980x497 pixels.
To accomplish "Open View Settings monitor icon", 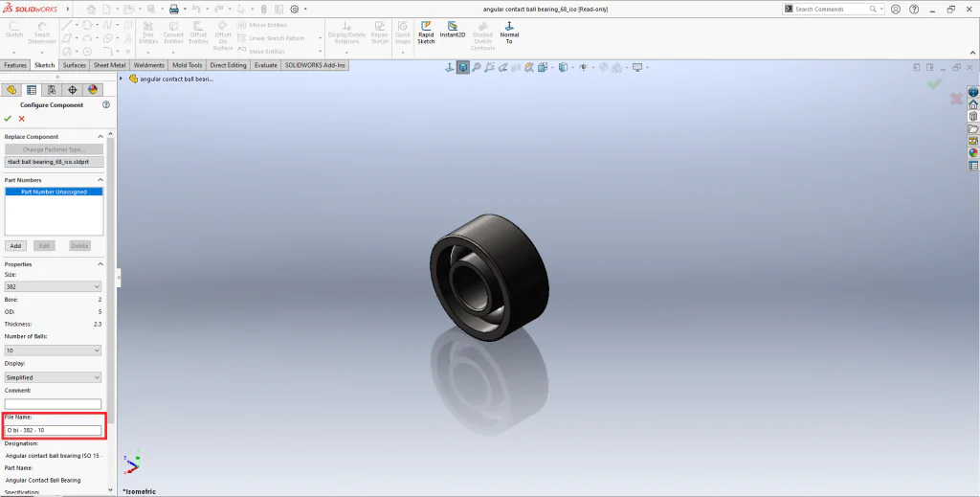I will (x=636, y=68).
